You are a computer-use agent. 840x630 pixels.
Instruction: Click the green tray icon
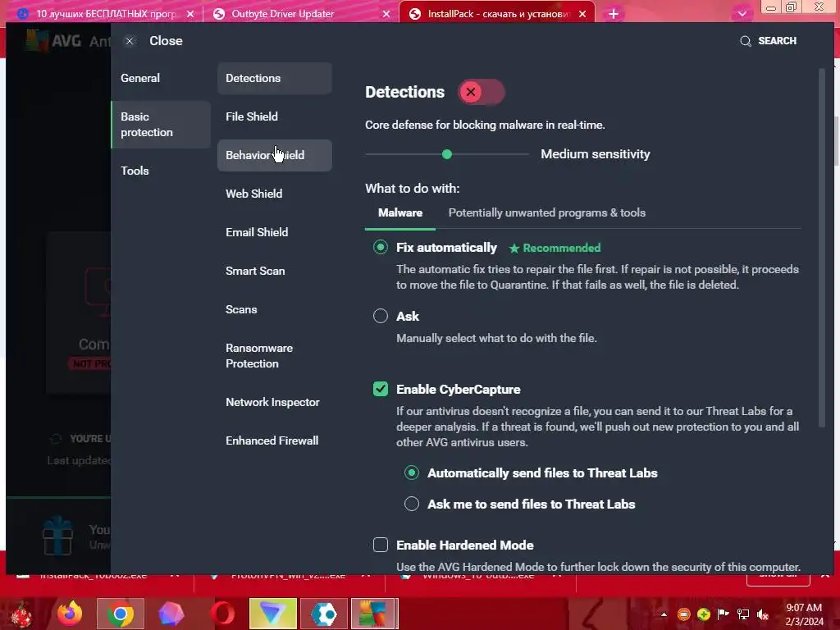(x=704, y=614)
